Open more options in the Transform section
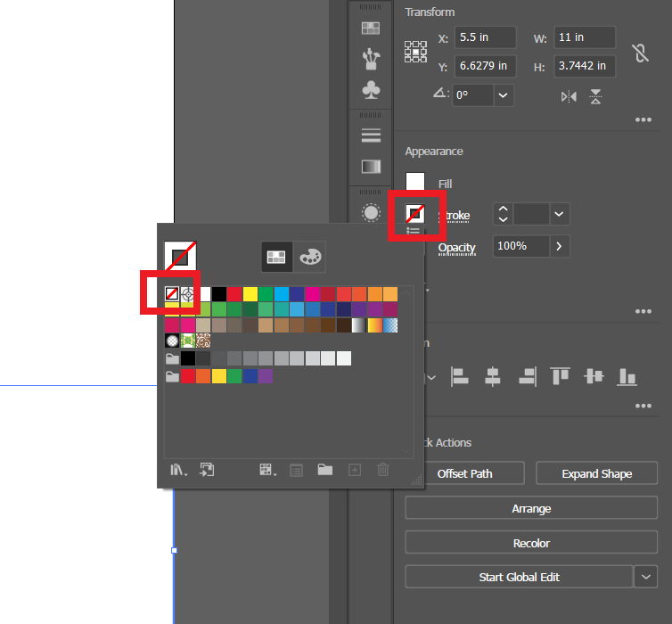Screen dimensions: 672x624 coord(643,119)
